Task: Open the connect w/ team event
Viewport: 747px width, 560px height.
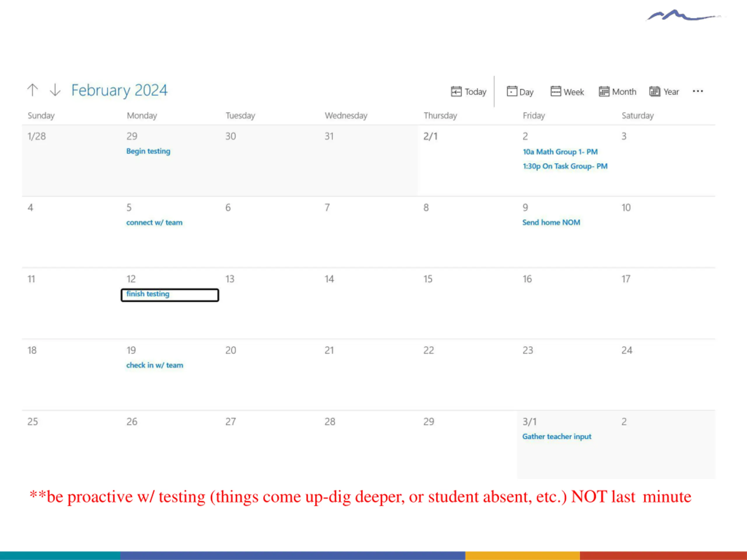Action: pos(154,223)
